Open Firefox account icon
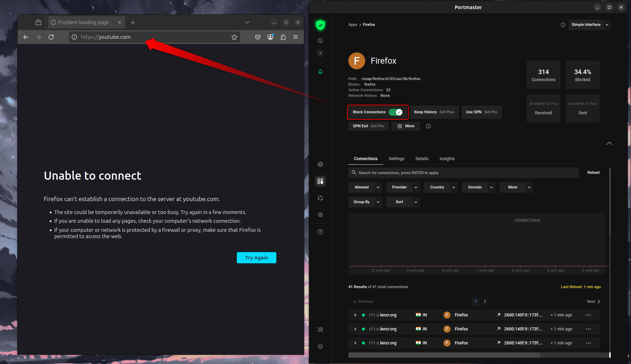The width and height of the screenshot is (631, 364). click(270, 37)
